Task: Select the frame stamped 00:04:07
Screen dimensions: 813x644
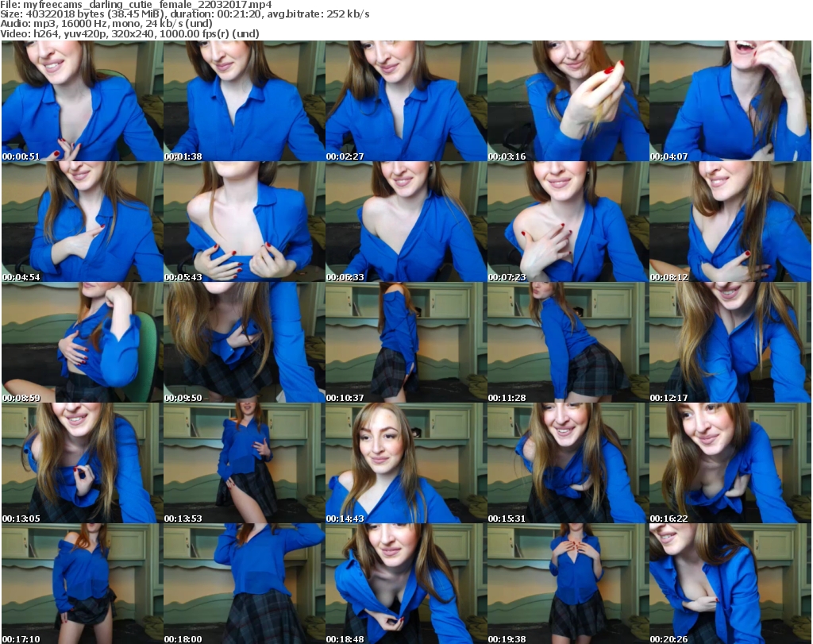Action: tap(730, 101)
